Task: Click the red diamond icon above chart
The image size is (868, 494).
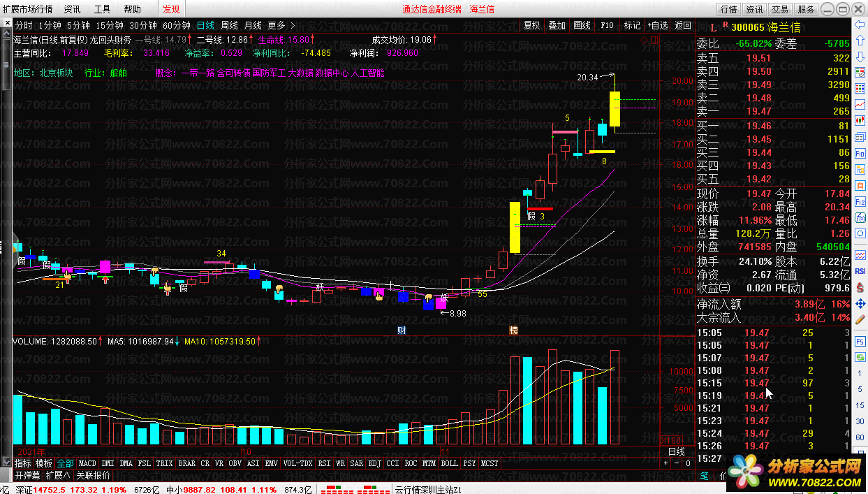Action: point(643,40)
